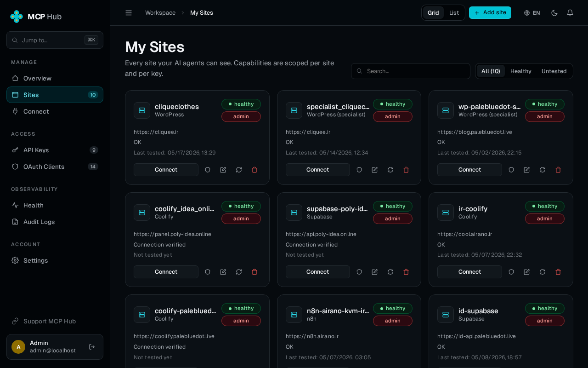Select the Healthy filter
This screenshot has height=368, width=588.
coord(521,71)
